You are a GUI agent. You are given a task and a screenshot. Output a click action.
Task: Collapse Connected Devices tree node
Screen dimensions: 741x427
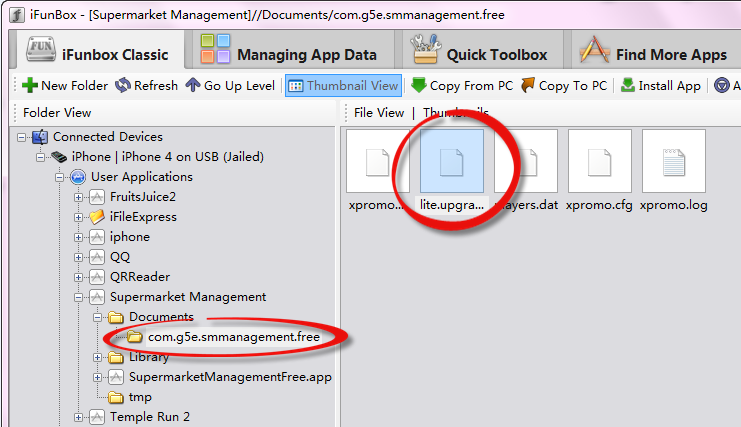point(21,137)
